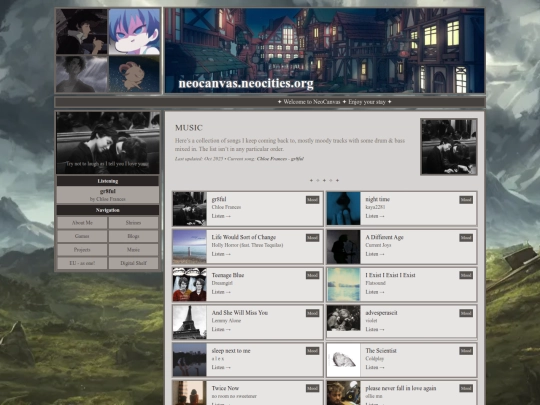This screenshot has height=405, width=540.
Task: Click Mood tag on I Exist I Exist I Exist
Action: (x=466, y=275)
